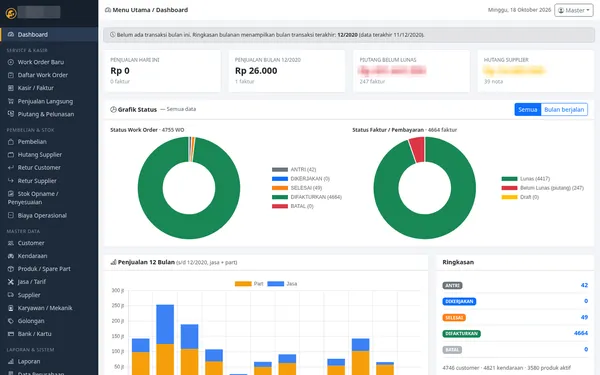Navigate to Penjualan Langsung
600x375 pixels.
click(49, 101)
